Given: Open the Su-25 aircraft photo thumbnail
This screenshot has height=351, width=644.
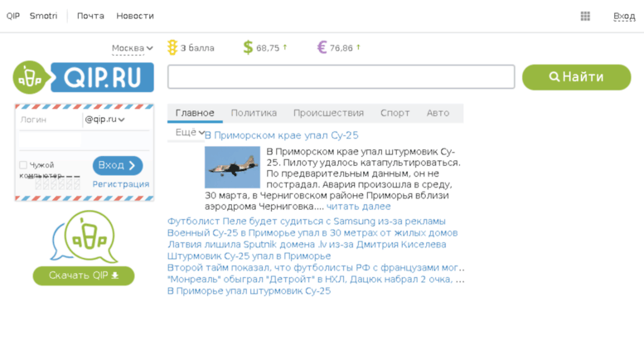Looking at the screenshot, I should (232, 167).
